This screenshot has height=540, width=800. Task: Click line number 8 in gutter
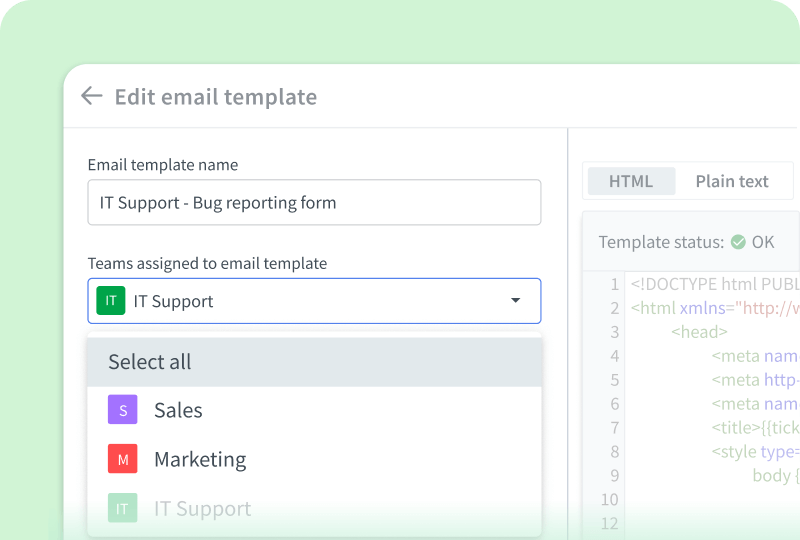click(x=615, y=452)
